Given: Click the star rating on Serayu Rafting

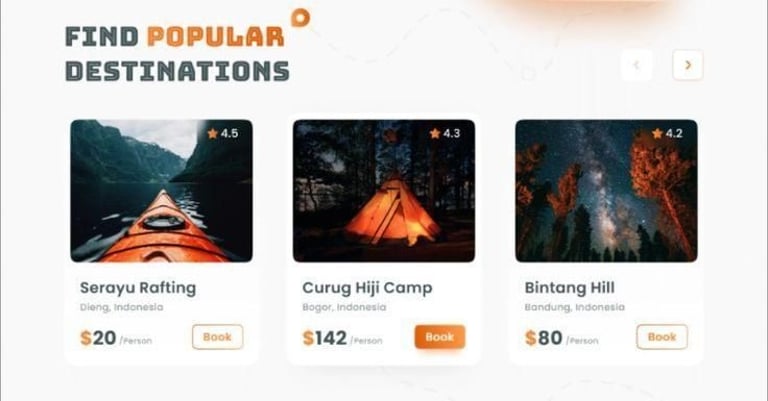Looking at the screenshot, I should (x=222, y=133).
